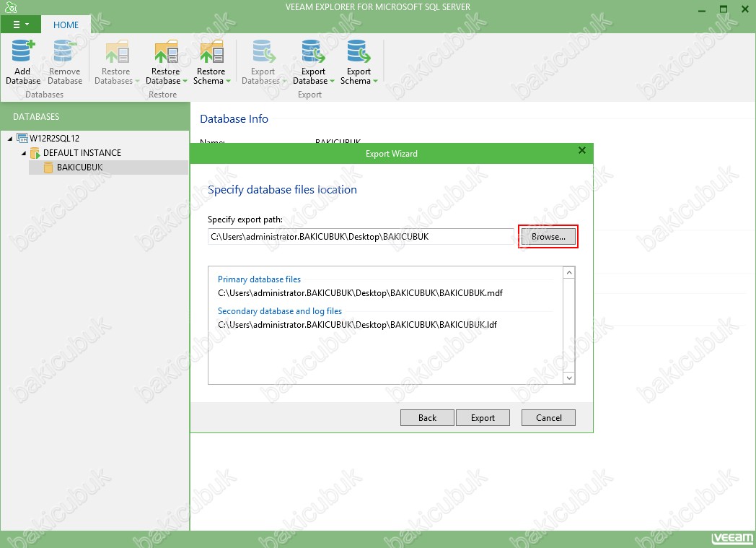The image size is (756, 548).
Task: Click the file list scroll down arrow
Action: pyautogui.click(x=569, y=378)
